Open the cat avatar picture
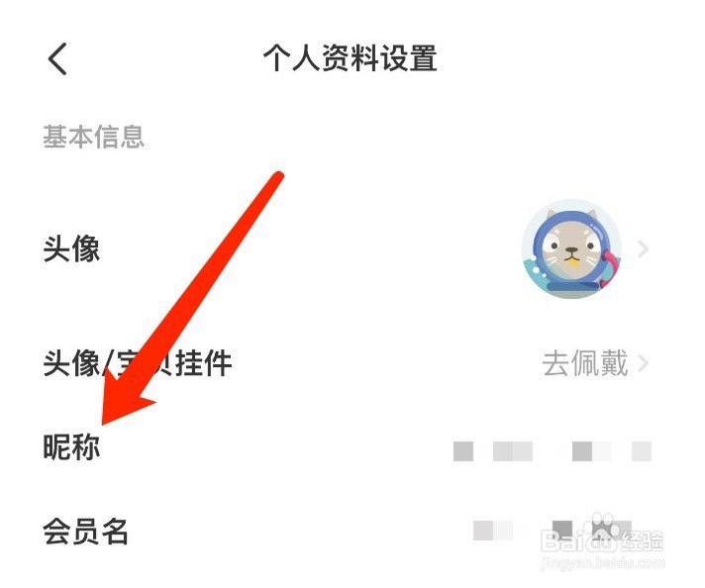 [571, 248]
